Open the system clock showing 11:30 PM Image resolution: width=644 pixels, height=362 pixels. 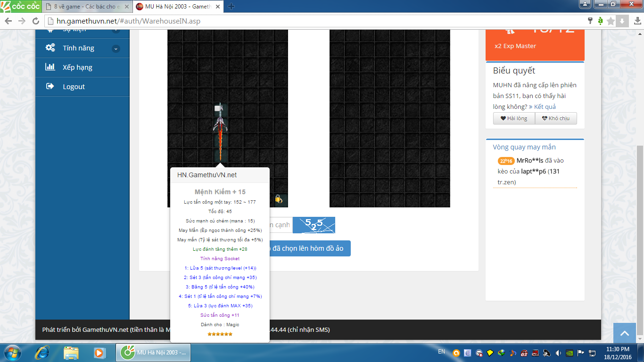(x=618, y=353)
